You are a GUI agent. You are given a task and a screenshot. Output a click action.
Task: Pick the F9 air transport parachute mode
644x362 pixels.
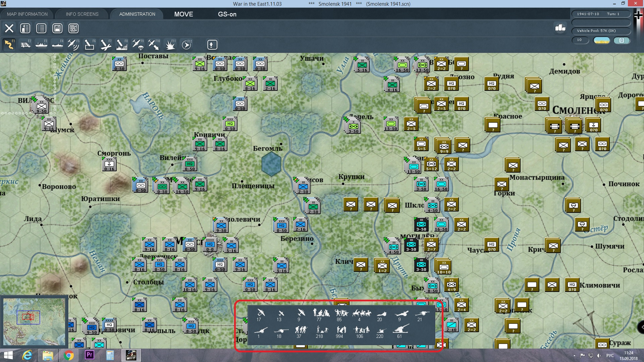138,45
